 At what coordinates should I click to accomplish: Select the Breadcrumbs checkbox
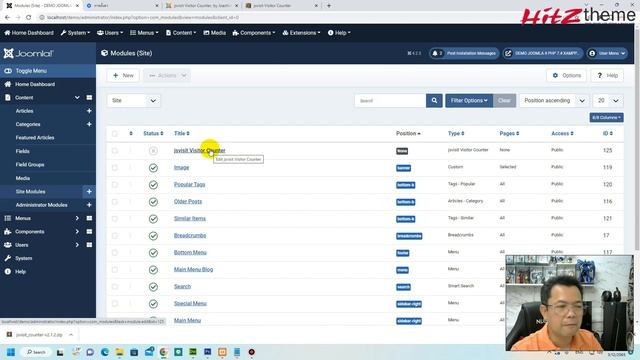115,236
